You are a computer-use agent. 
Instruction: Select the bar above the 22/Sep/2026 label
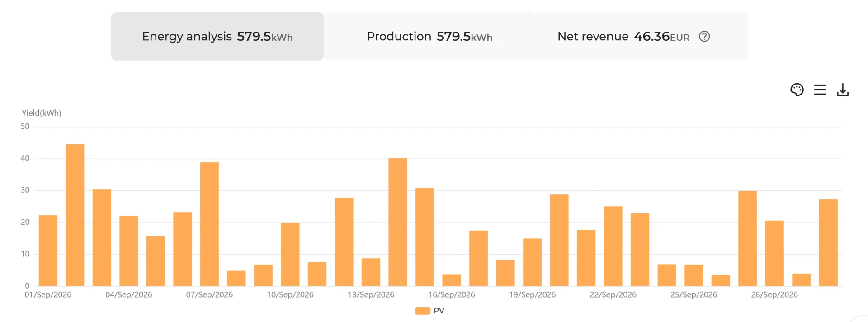tap(613, 246)
